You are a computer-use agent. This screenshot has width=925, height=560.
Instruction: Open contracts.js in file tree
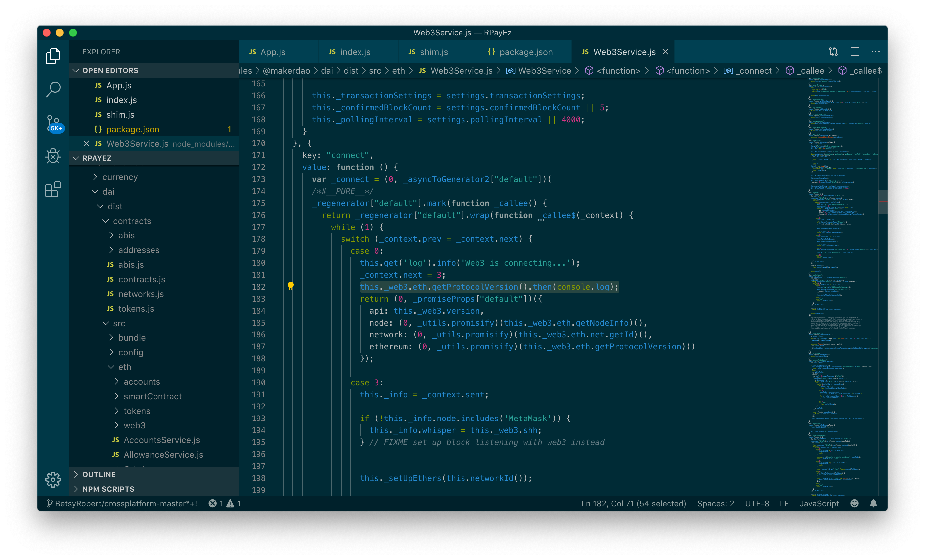[154, 279]
